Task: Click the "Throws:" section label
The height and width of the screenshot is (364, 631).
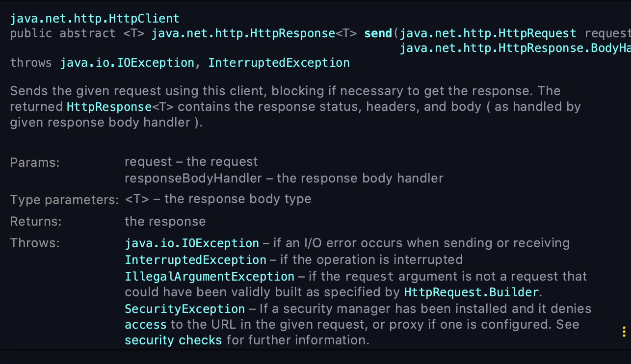Action: 34,243
